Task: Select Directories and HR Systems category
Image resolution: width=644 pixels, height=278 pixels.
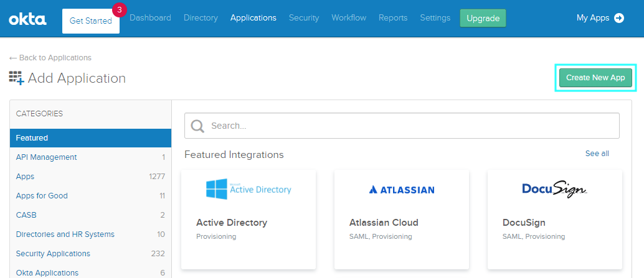Action: point(90,234)
